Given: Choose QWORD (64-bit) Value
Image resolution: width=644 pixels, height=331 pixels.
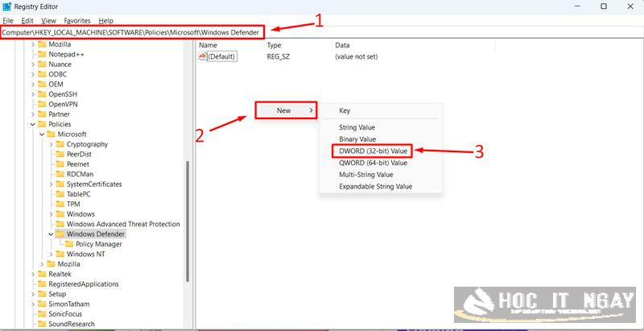Looking at the screenshot, I should [373, 163].
